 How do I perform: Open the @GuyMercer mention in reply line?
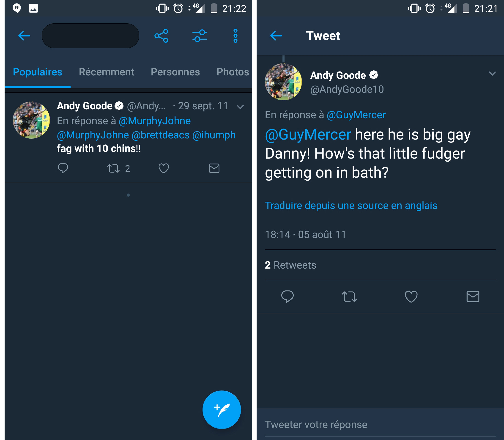[356, 115]
